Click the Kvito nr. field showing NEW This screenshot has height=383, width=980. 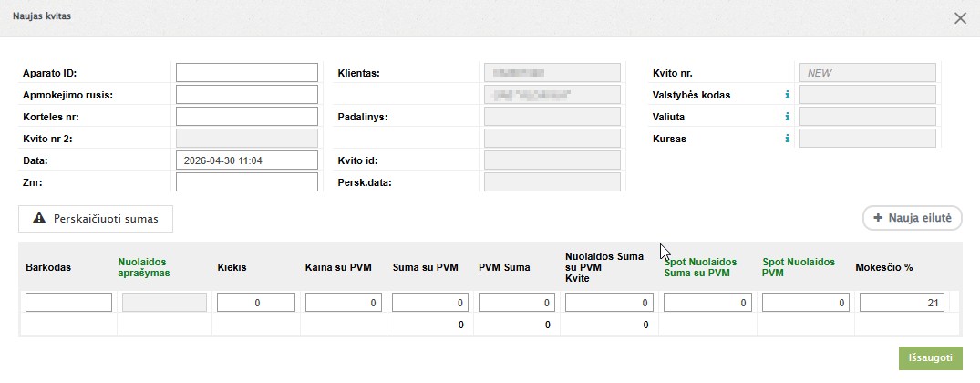click(x=868, y=72)
